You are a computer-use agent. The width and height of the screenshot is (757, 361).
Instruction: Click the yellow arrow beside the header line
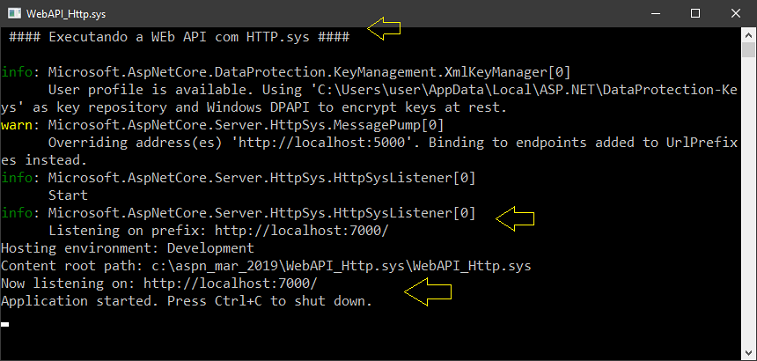[384, 28]
